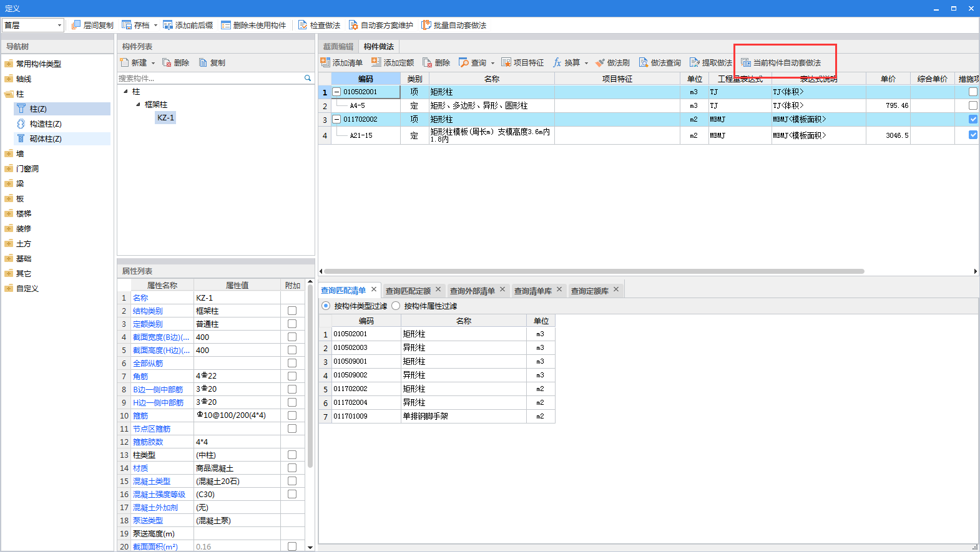Click the 截面宽度(B边) property link
This screenshot has width=980, height=552.
(x=161, y=337)
